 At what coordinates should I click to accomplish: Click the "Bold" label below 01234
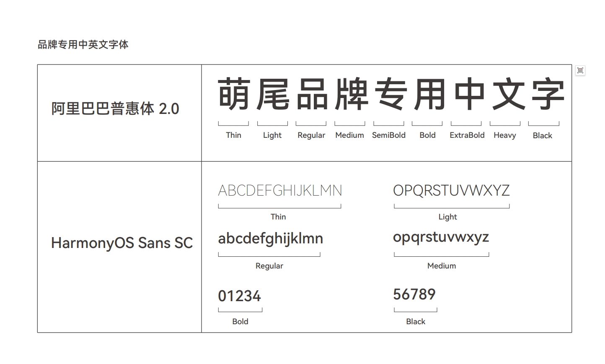coord(240,321)
